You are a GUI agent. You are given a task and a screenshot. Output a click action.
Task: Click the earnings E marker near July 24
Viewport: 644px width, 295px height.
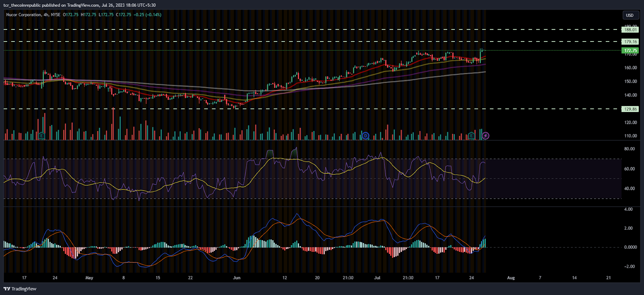click(x=471, y=136)
